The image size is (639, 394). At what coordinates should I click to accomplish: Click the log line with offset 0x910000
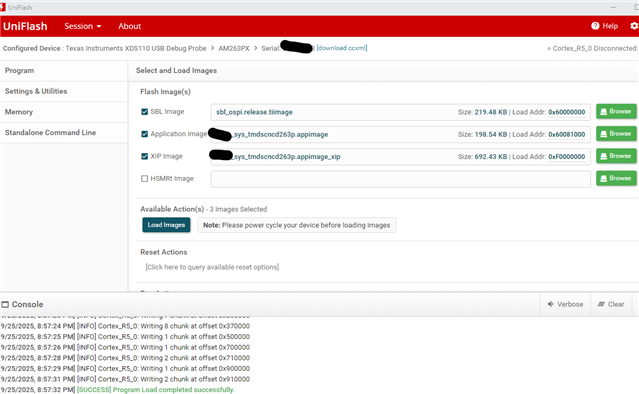pyautogui.click(x=125, y=379)
